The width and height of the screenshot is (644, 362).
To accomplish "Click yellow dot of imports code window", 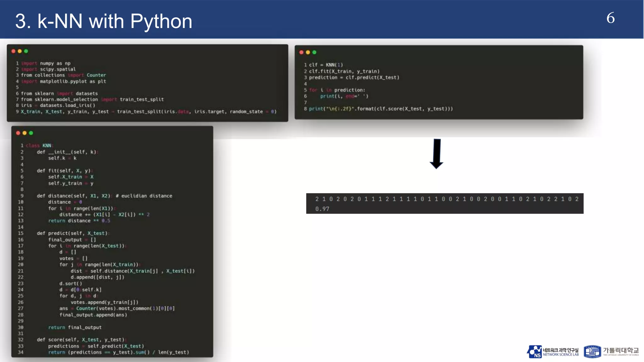I will 19,51.
